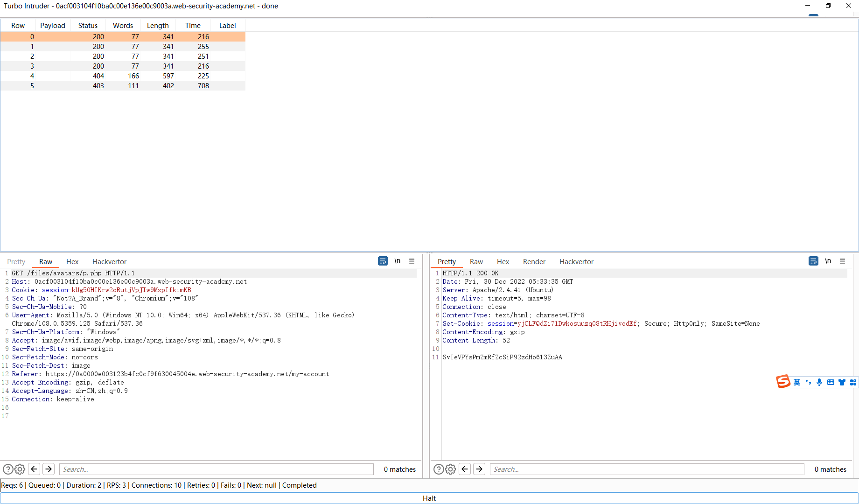Toggle show non-printable chars in request pane
The height and width of the screenshot is (504, 859).
(398, 261)
